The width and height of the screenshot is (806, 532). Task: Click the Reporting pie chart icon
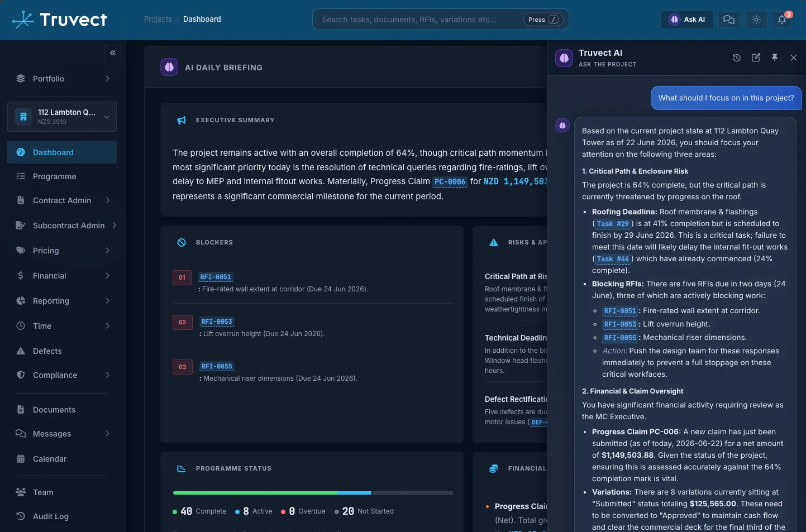click(x=21, y=301)
